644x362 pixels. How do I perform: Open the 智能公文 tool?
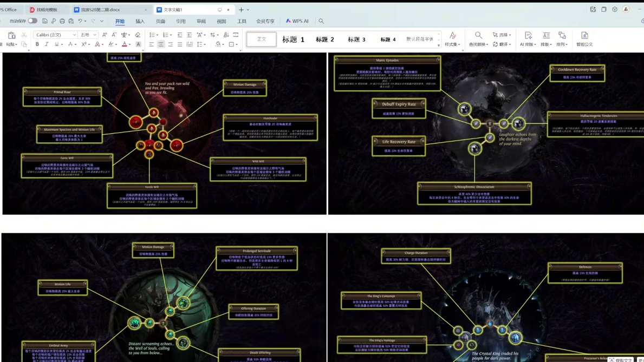(584, 39)
